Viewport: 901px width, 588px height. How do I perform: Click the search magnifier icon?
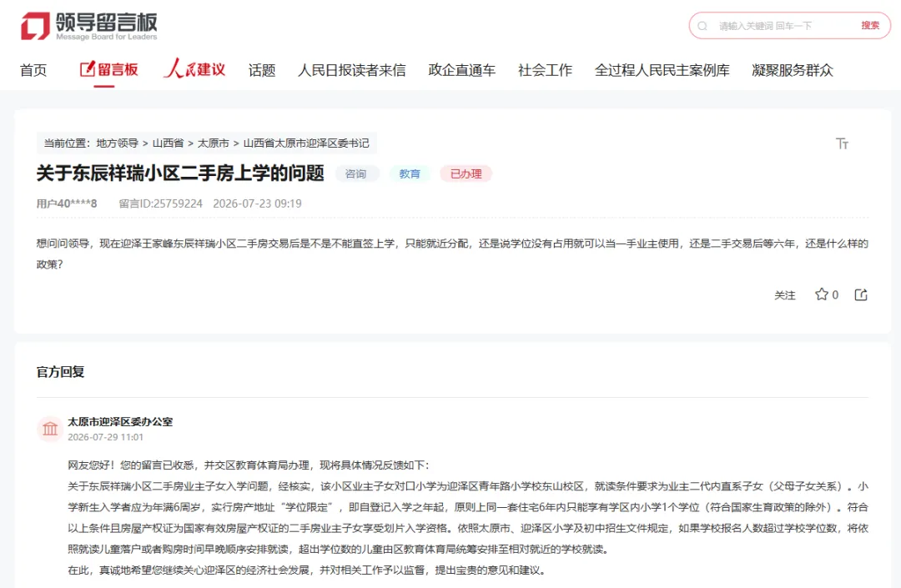coord(702,26)
